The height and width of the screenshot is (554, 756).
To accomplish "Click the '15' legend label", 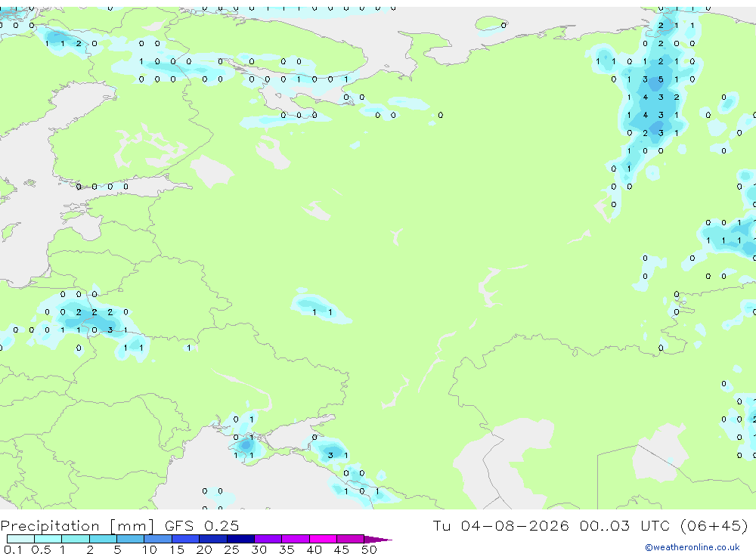I will coord(176,549).
